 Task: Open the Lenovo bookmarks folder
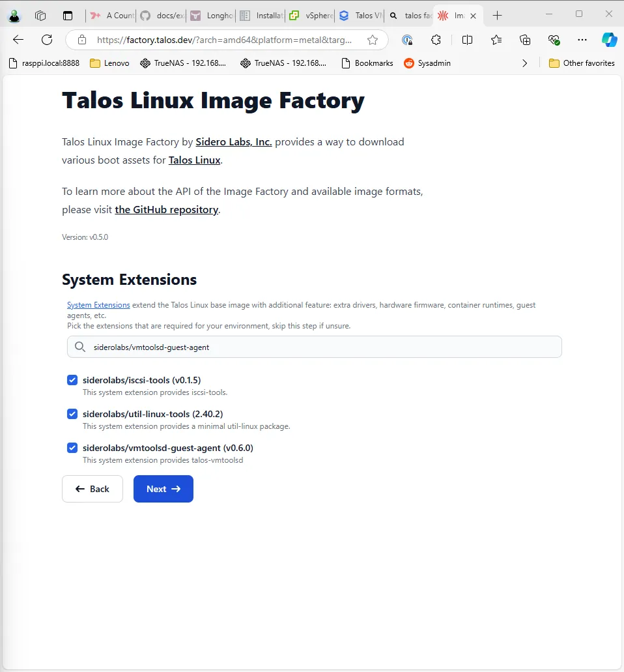coord(109,63)
